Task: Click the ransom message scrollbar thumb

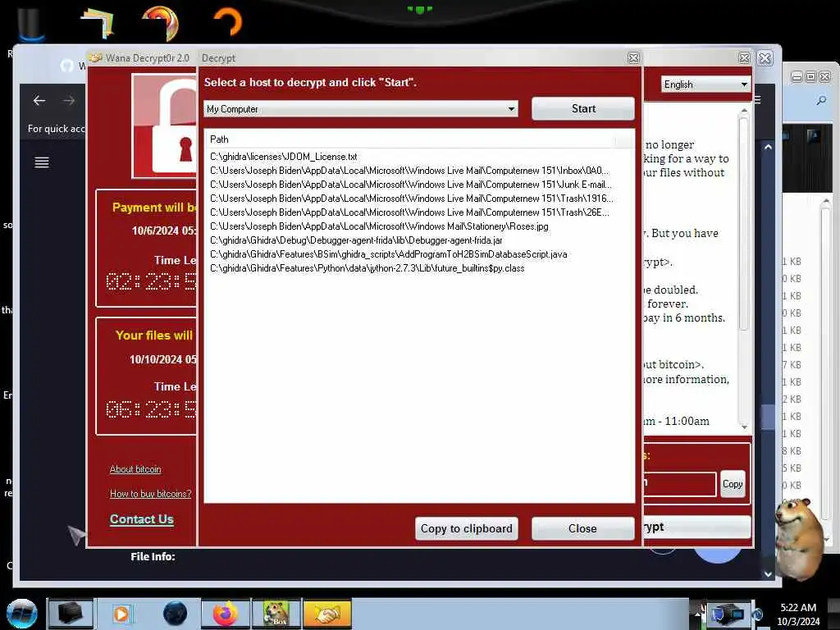Action: pos(743,224)
